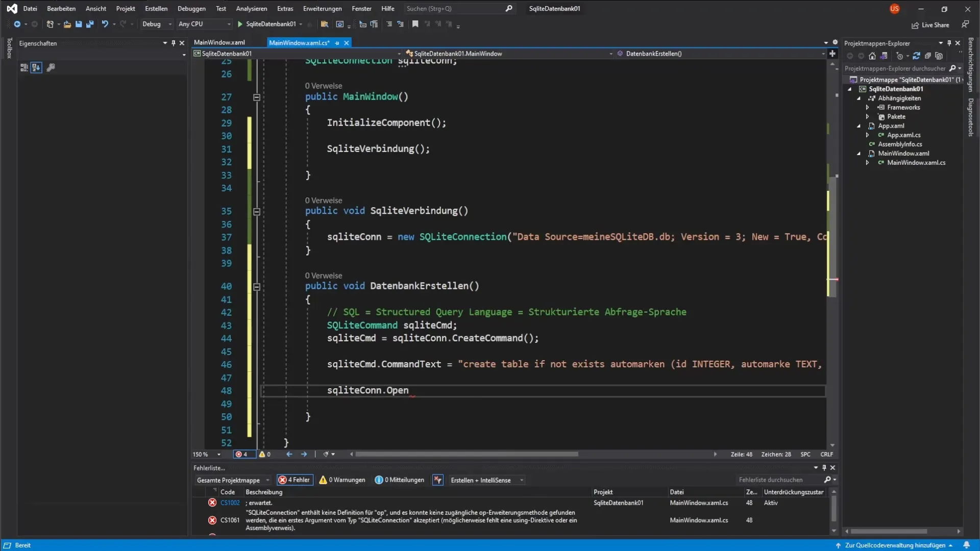The height and width of the screenshot is (551, 980).
Task: Open the Debuggen menu
Action: (x=191, y=9)
